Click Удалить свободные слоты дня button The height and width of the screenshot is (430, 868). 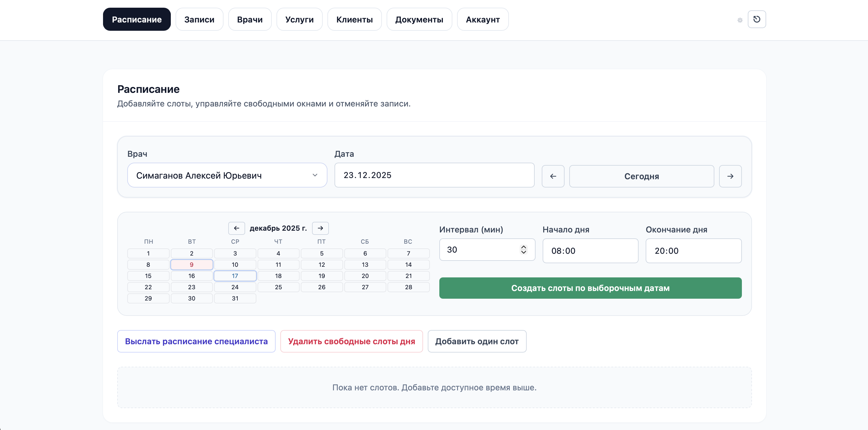(351, 341)
